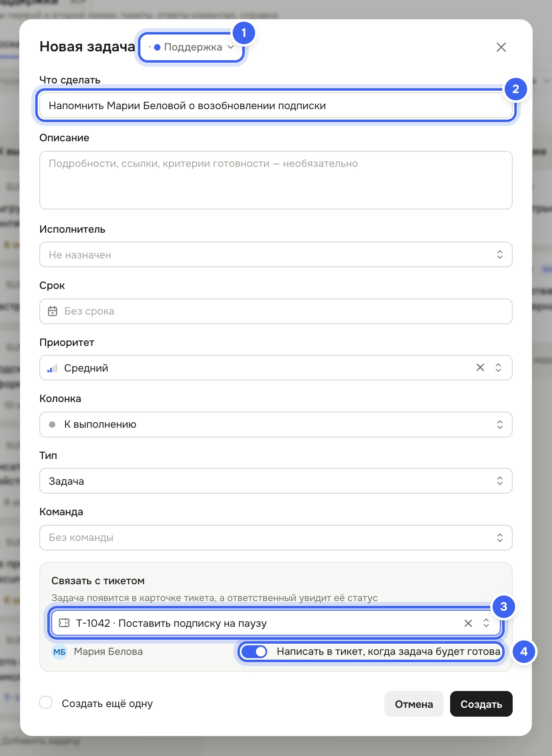Viewport: 552px width, 756px height.
Task: Click the calendar icon in Срок
Action: click(53, 311)
